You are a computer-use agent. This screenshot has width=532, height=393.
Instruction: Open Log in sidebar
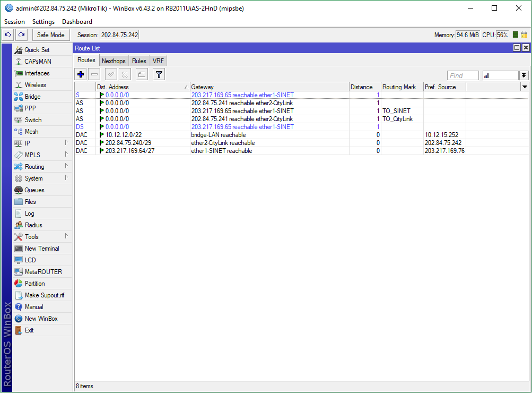[x=42, y=213]
